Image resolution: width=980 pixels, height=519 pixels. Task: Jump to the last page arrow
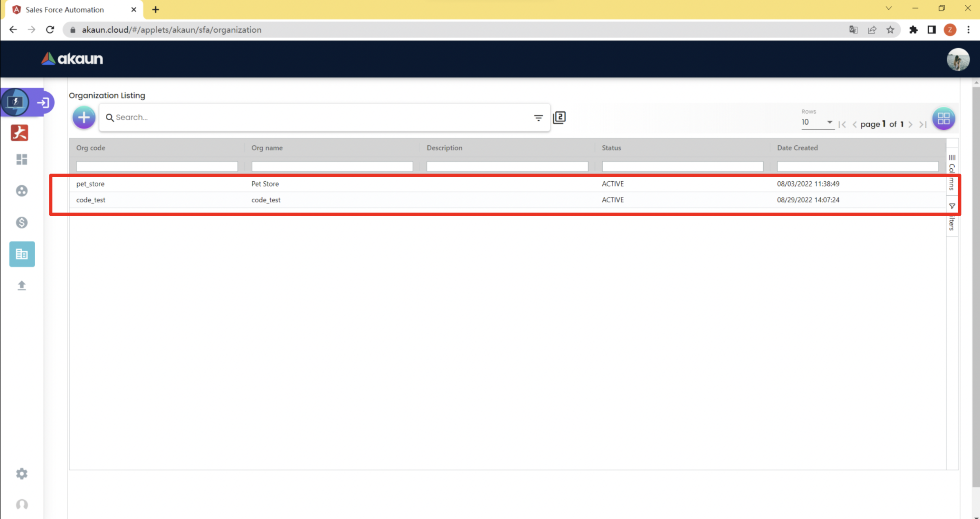(x=923, y=124)
